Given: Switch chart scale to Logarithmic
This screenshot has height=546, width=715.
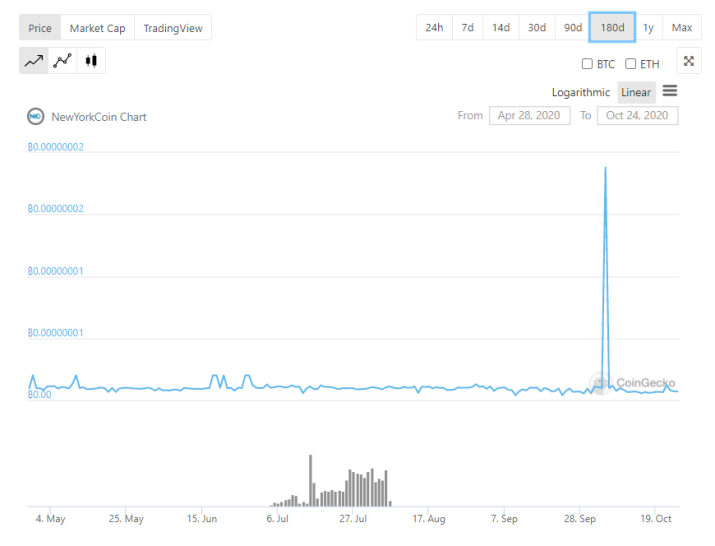Looking at the screenshot, I should coord(580,93).
